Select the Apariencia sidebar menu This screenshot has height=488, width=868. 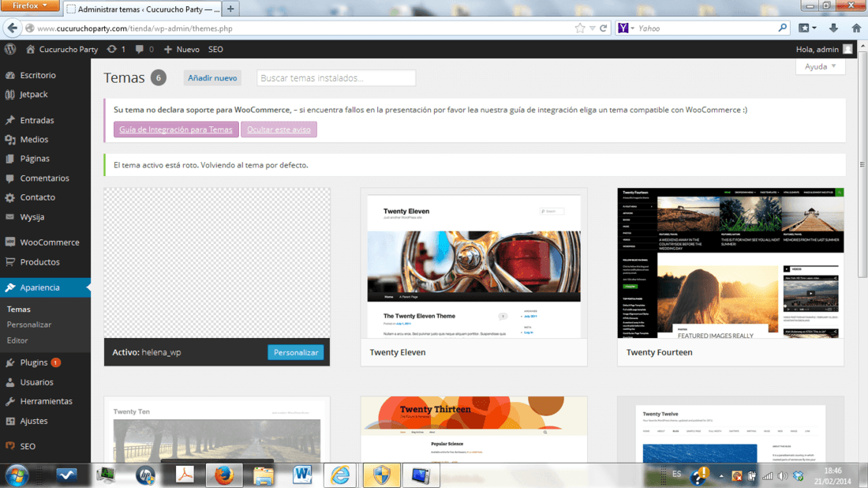click(46, 287)
